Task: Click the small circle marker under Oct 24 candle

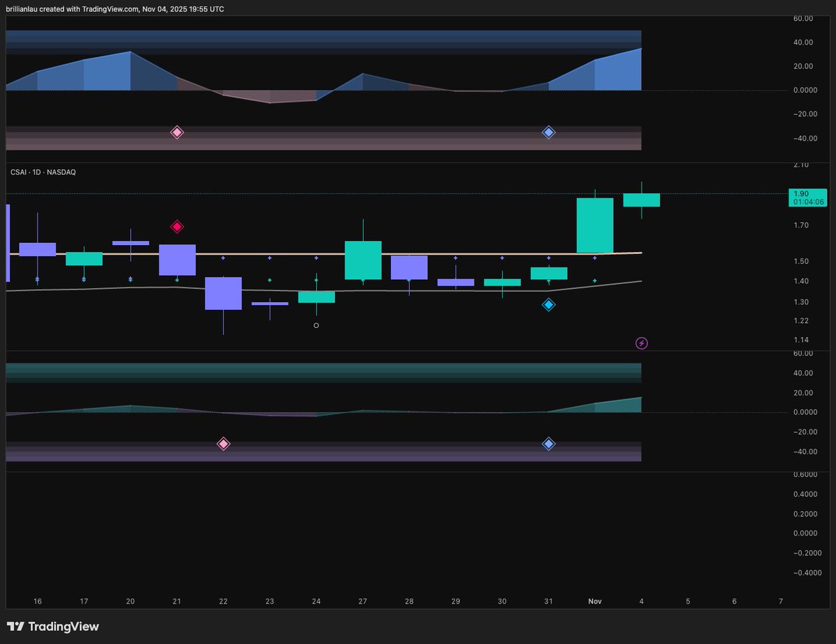Action: (316, 325)
